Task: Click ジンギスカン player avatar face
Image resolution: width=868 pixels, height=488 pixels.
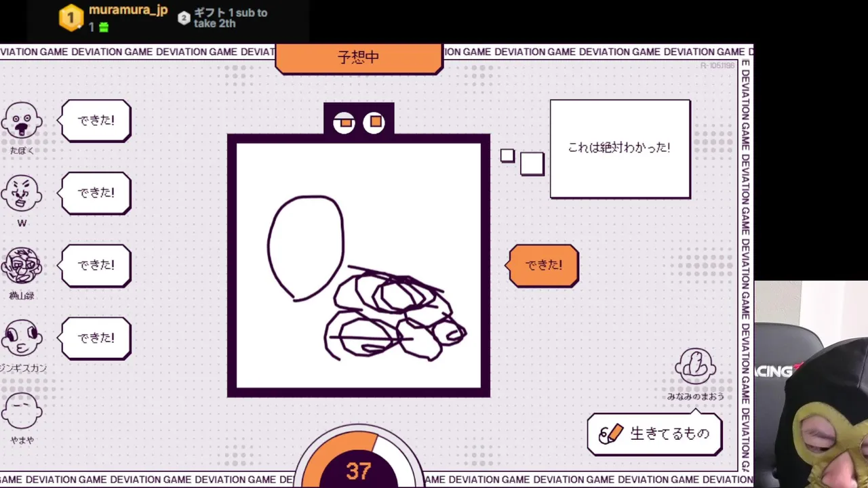Action: click(22, 339)
